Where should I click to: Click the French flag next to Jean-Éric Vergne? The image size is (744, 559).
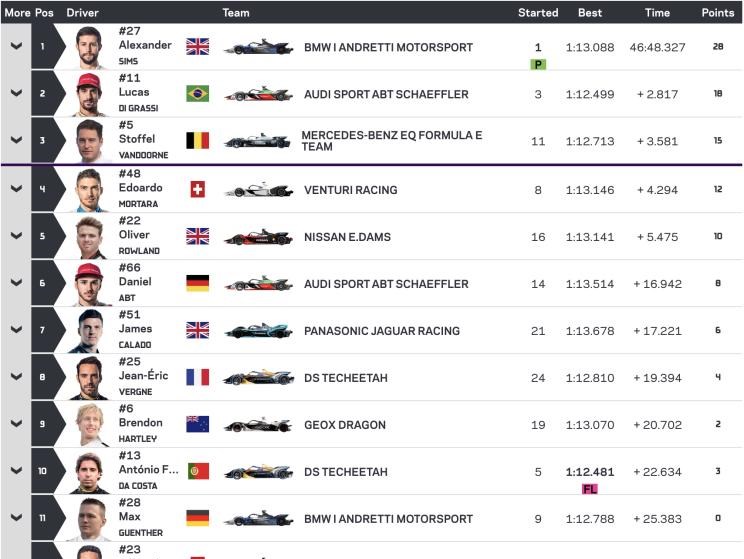pyautogui.click(x=197, y=377)
